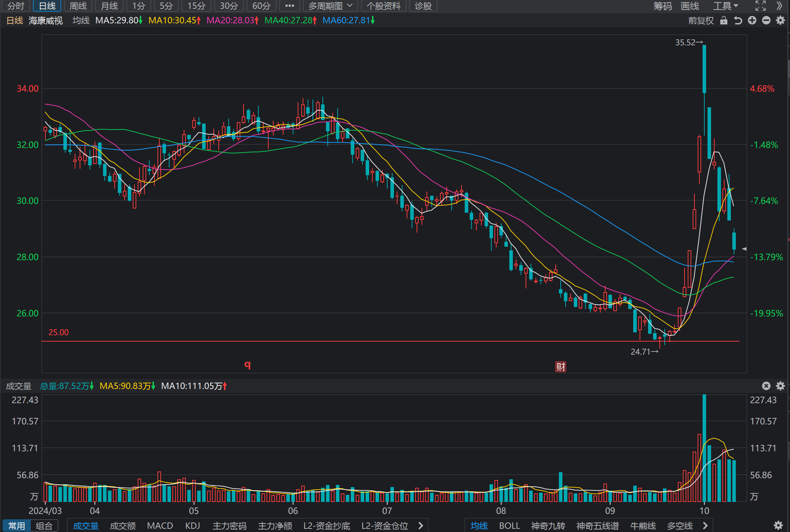Viewport: 790px width, 532px height.
Task: Click MA60:27.81 blue legend label
Action: coord(349,21)
